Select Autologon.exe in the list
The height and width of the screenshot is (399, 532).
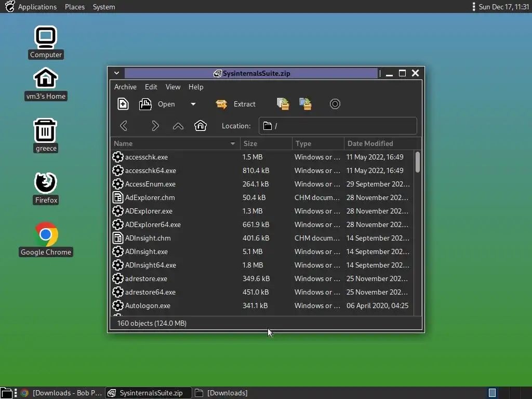262,305
